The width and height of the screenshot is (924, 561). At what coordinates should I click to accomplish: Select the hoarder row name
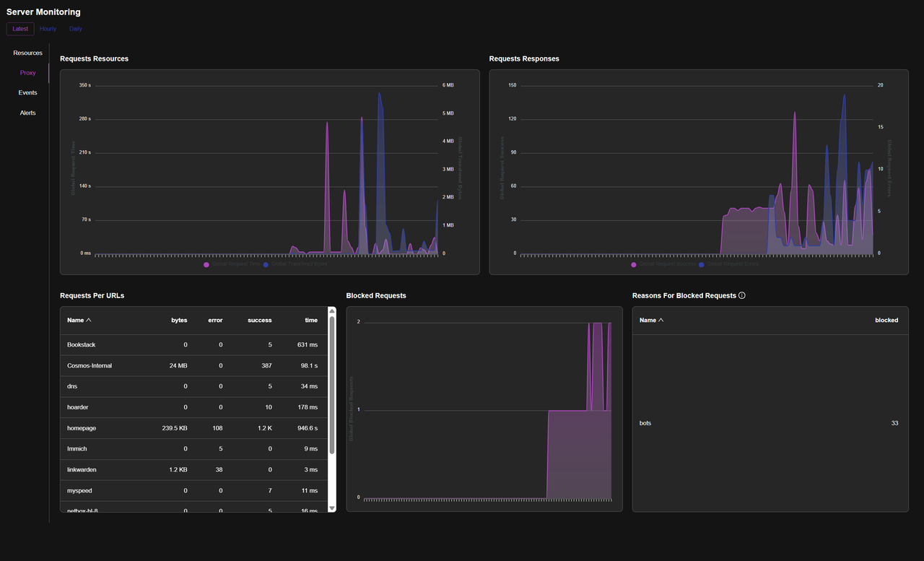point(78,407)
